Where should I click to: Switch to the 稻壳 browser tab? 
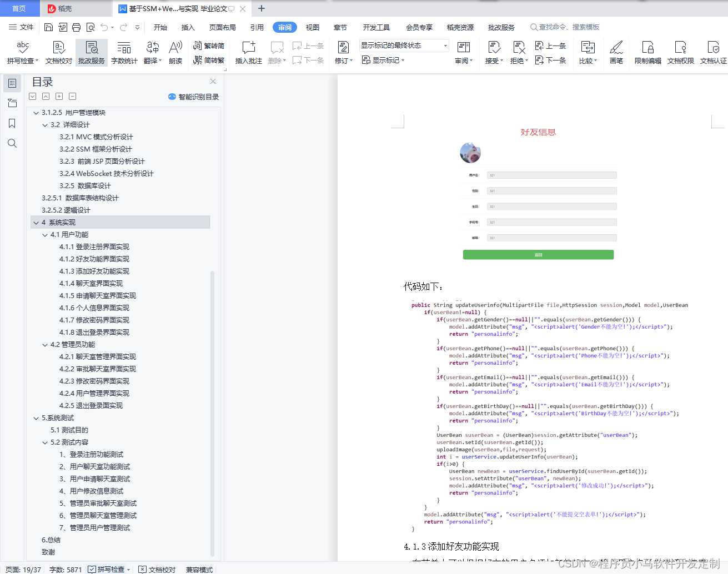(76, 8)
